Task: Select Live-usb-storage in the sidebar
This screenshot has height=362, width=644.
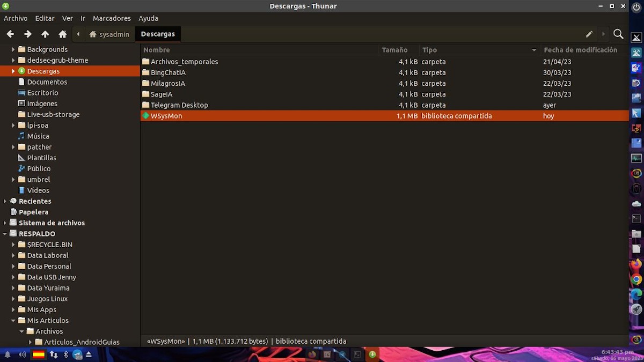Action: click(53, 114)
